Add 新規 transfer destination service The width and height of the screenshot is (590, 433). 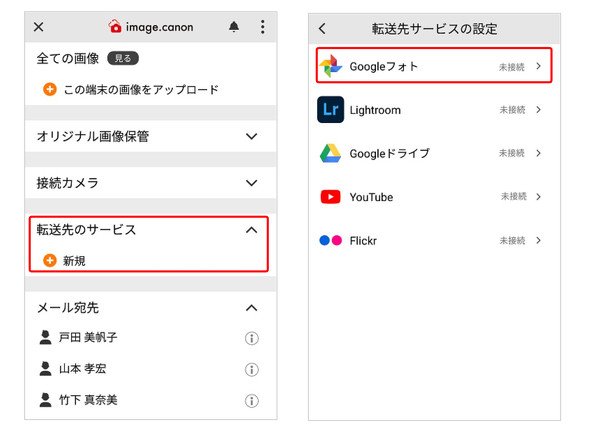64,260
